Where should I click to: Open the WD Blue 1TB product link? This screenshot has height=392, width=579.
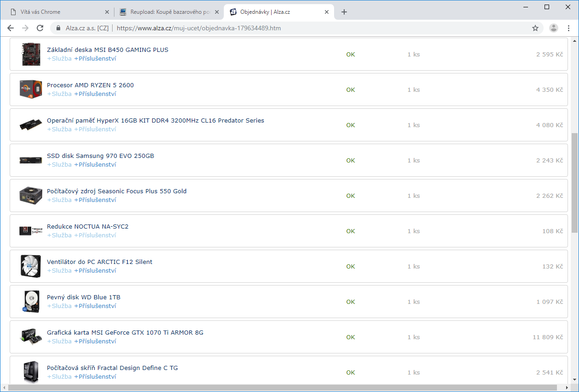84,297
